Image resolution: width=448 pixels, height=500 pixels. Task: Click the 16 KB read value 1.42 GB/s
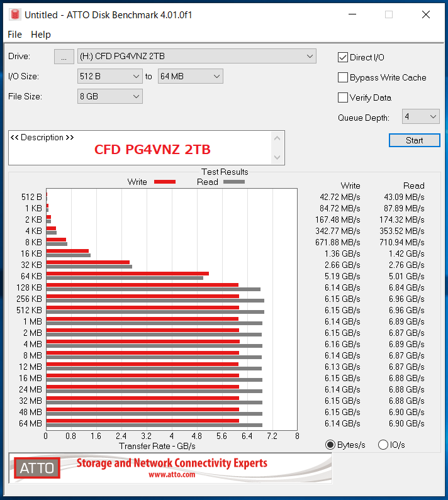coord(406,253)
